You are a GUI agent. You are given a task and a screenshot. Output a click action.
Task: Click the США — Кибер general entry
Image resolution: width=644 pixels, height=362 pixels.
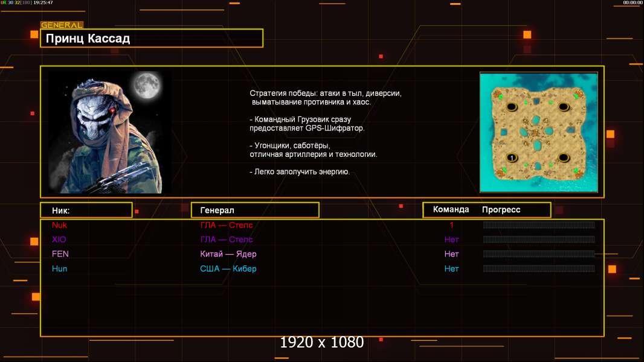[x=228, y=268]
